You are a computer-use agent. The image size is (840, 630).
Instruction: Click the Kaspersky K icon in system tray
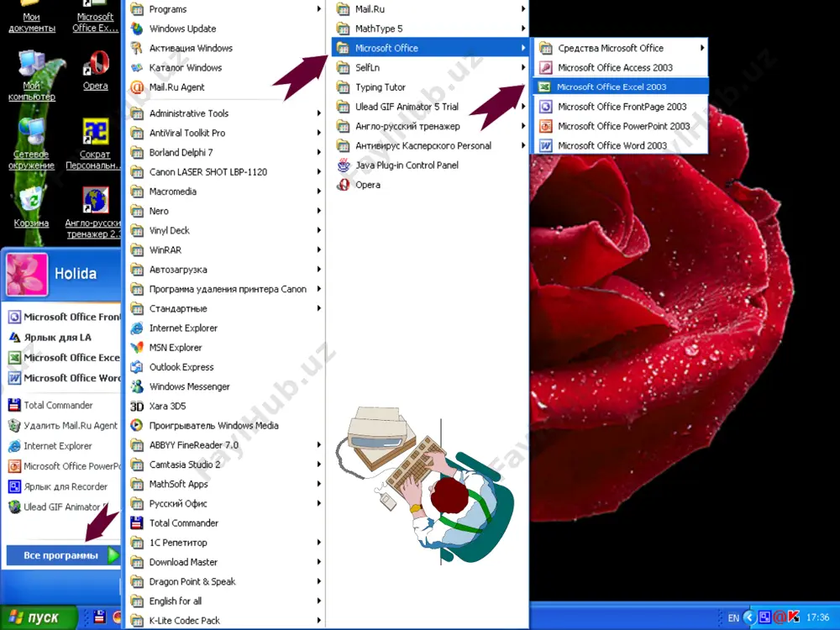pyautogui.click(x=794, y=617)
